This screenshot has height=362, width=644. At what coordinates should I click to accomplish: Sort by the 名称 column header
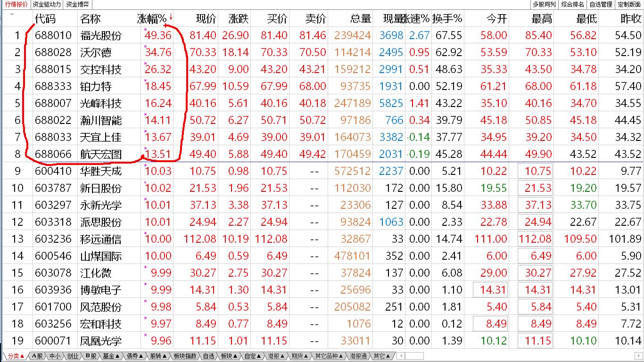point(90,19)
